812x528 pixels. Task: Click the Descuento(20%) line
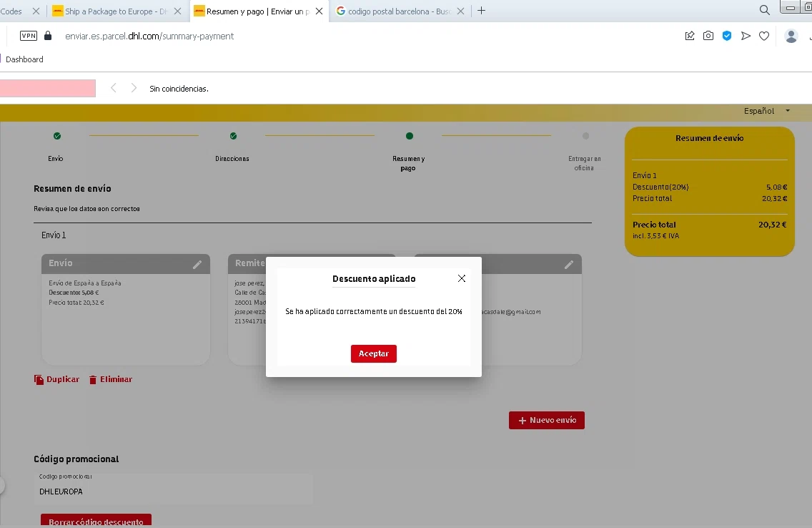[x=710, y=187]
